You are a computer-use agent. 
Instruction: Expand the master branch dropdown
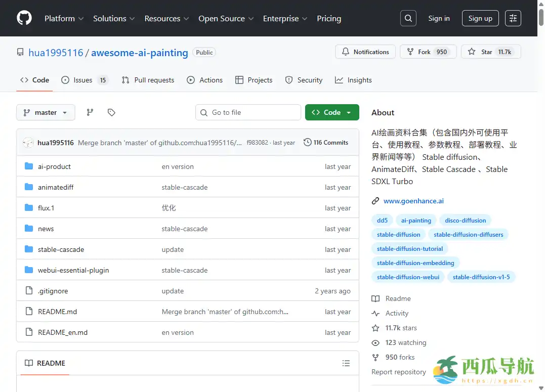coord(46,112)
